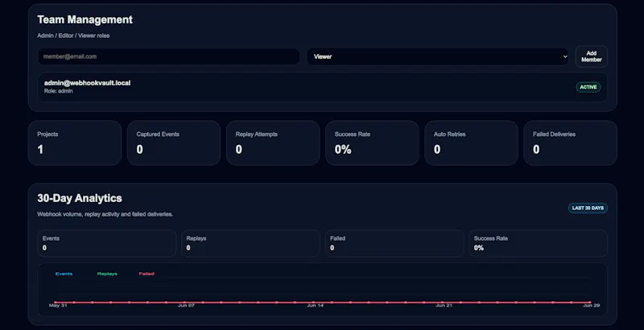Image resolution: width=644 pixels, height=330 pixels.
Task: Click the Jun 21 chart axis label
Action: pyautogui.click(x=444, y=305)
